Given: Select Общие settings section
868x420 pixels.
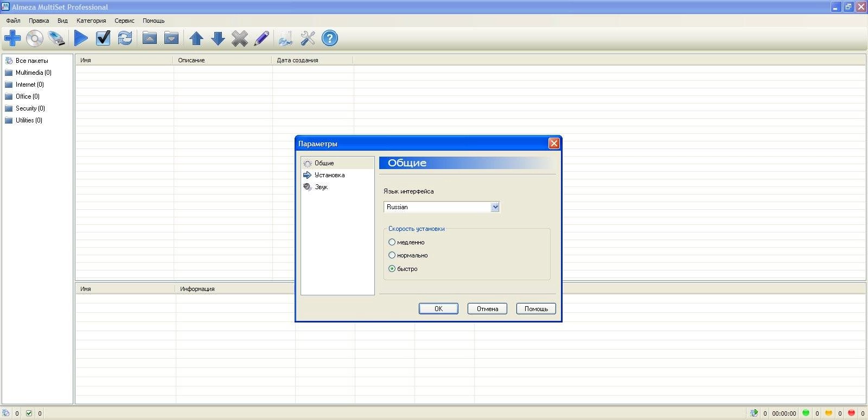Looking at the screenshot, I should point(337,163).
